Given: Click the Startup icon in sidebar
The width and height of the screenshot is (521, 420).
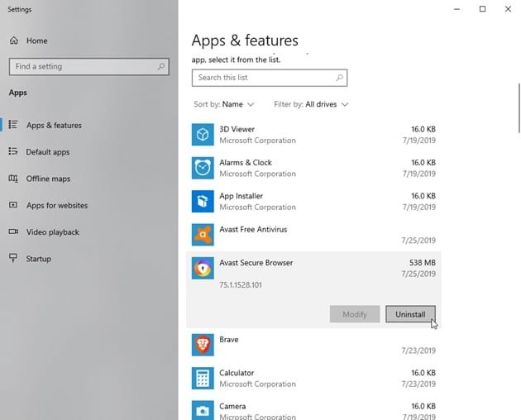Looking at the screenshot, I should (13, 258).
